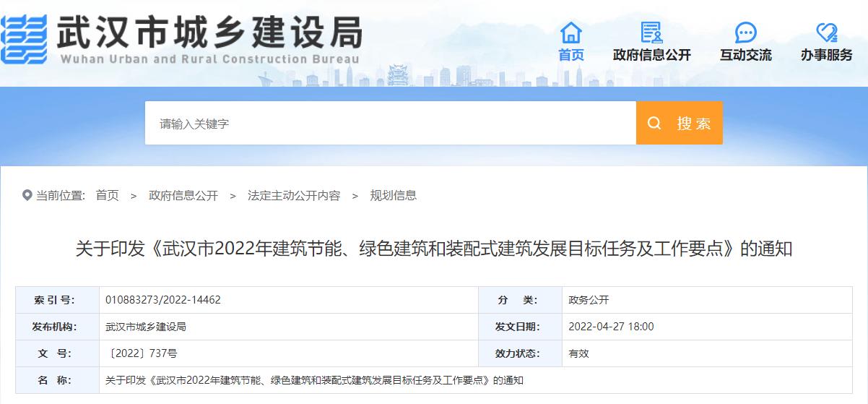Image resolution: width=868 pixels, height=404 pixels.
Task: Click the 当前位置 breadcrumb label
Action: [61, 195]
